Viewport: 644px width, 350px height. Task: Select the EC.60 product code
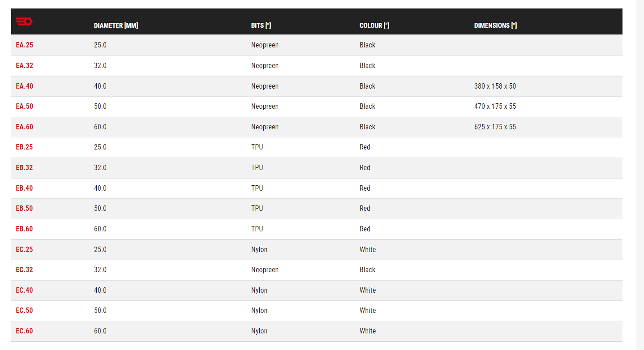pyautogui.click(x=24, y=331)
